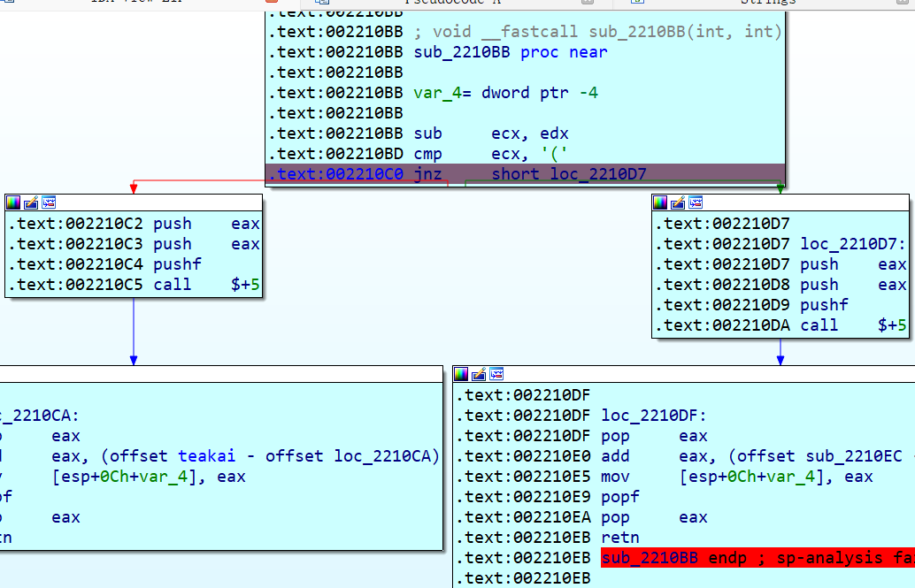Click the color picker icon on the loc_2210DF node

461,374
